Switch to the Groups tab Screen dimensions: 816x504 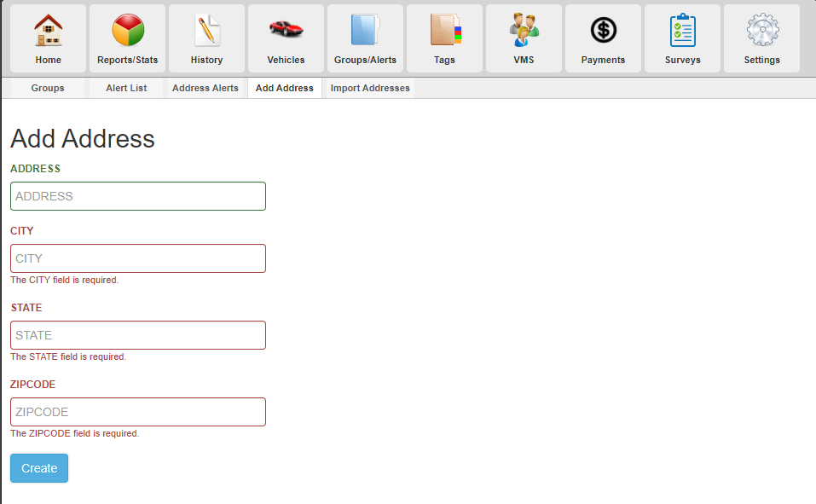click(x=48, y=88)
